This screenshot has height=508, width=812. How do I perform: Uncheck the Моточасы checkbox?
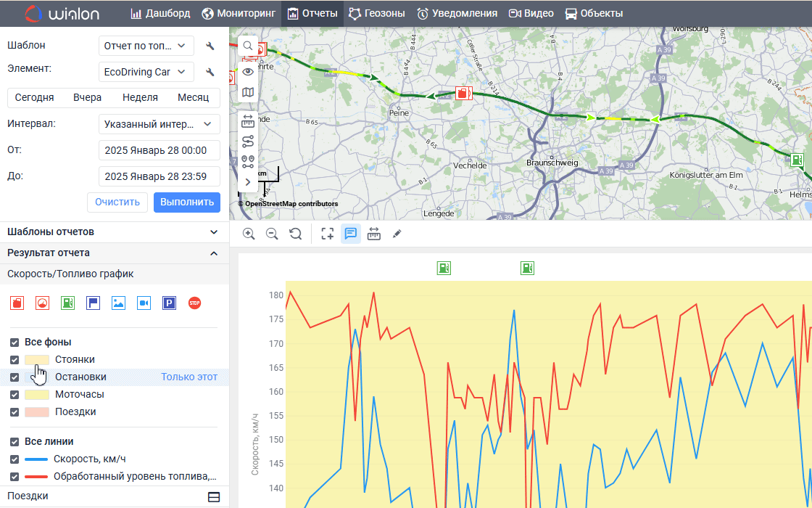(14, 395)
